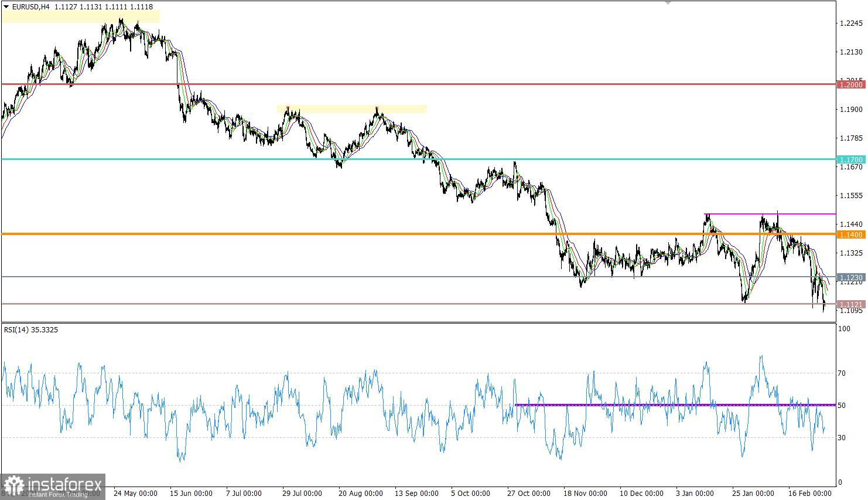Click the 29 Jul 00:00 date label

tap(302, 493)
